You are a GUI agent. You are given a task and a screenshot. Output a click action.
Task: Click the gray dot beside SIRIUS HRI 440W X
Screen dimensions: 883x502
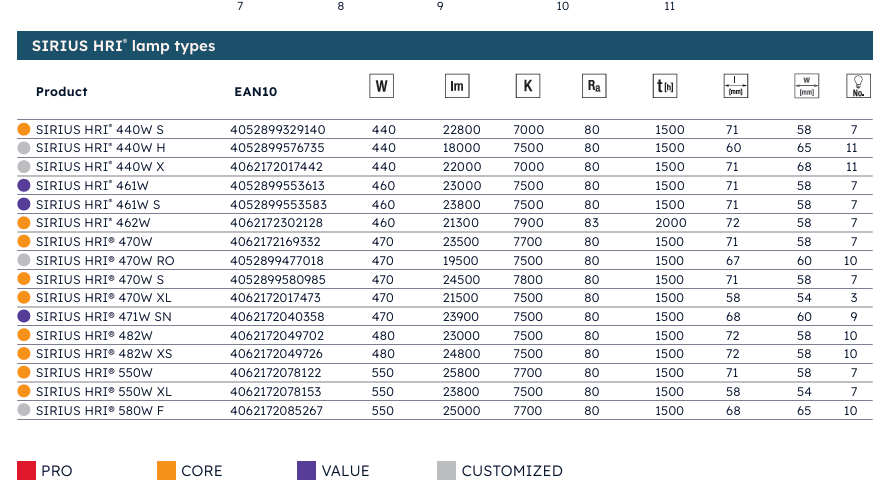[24, 167]
